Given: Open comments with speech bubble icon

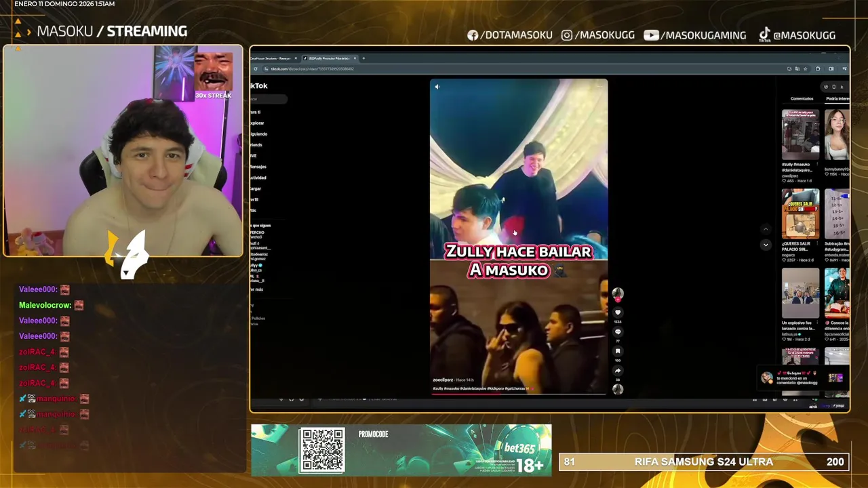Looking at the screenshot, I should [x=618, y=332].
